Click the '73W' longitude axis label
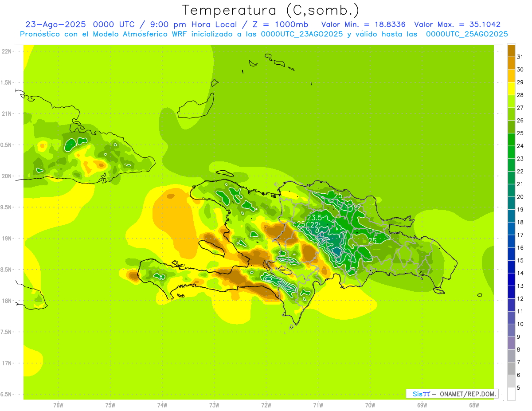This screenshot has height=411, width=532. (x=214, y=405)
